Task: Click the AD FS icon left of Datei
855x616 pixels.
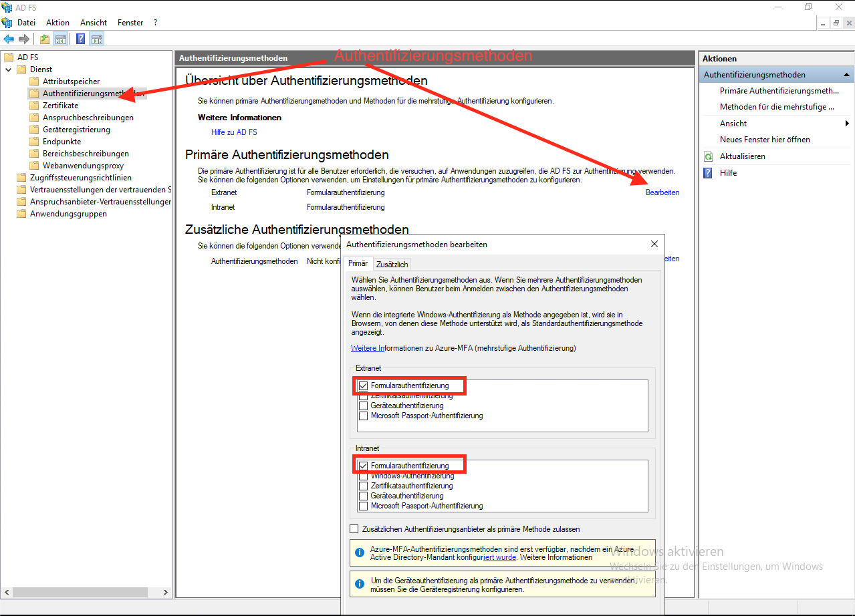Action: tap(7, 22)
